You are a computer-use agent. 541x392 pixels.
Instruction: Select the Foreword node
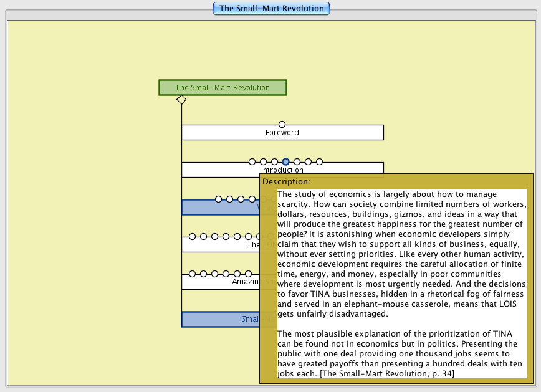point(282,133)
